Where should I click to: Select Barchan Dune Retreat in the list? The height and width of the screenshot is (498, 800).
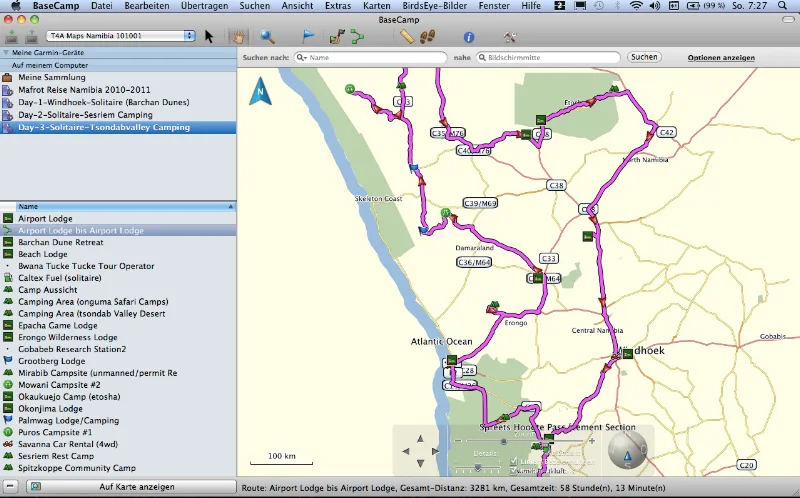(x=118, y=242)
